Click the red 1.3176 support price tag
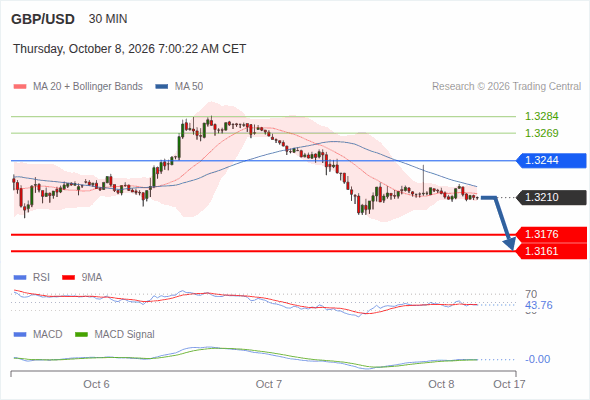The height and width of the screenshot is (400, 590). [x=551, y=234]
